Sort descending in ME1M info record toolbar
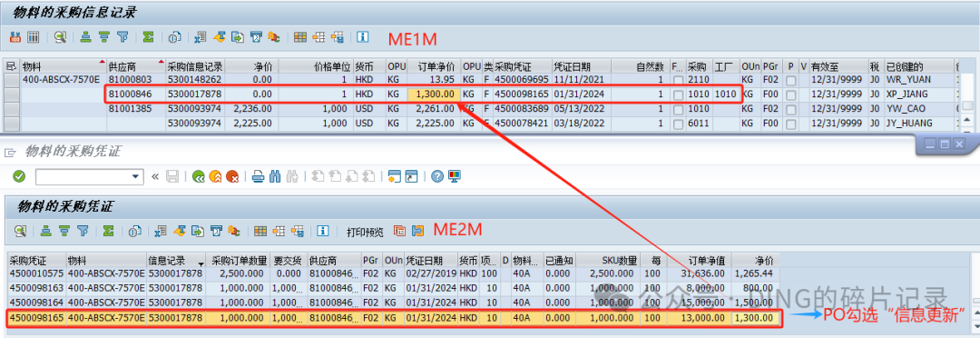This screenshot has width=980, height=338. (103, 37)
